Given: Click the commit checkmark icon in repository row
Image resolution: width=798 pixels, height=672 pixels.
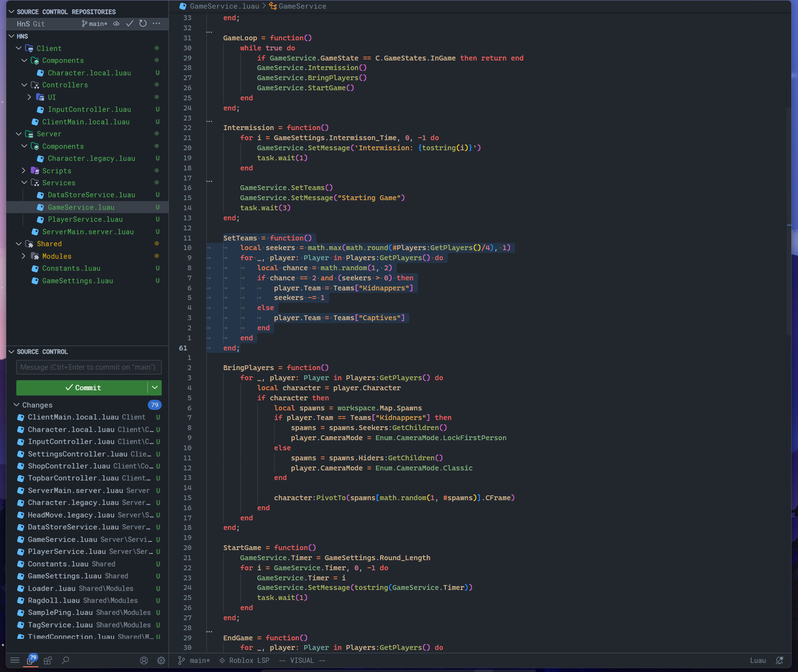Looking at the screenshot, I should (130, 24).
